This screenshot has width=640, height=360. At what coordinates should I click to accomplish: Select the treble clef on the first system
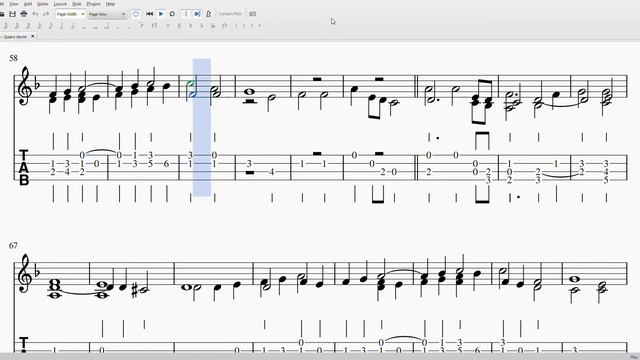click(24, 87)
